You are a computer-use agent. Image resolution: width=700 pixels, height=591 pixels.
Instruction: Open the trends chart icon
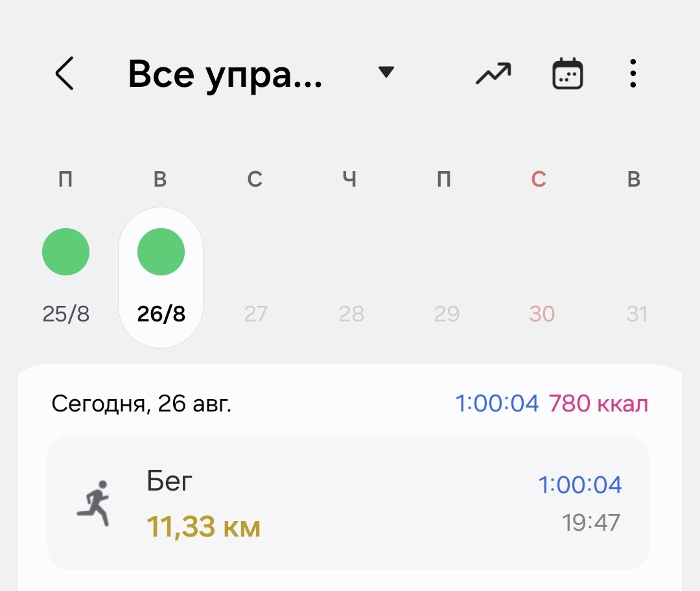pos(493,74)
